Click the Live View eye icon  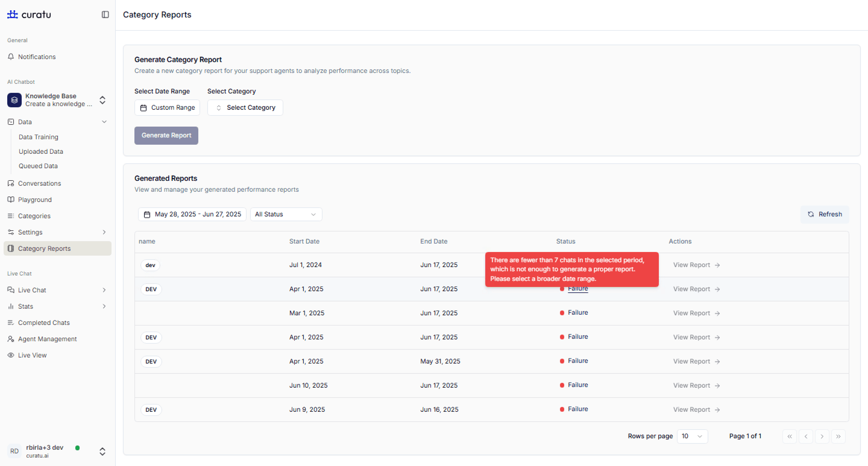pos(11,355)
